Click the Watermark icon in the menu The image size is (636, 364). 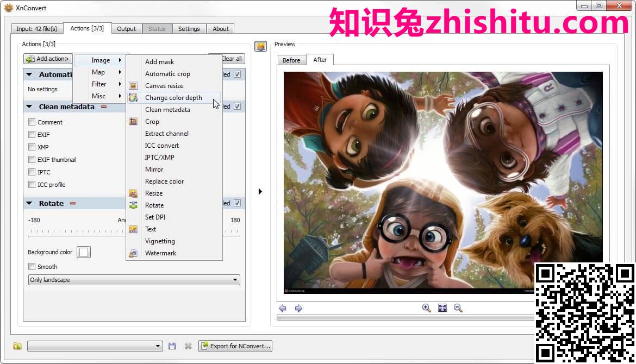point(133,253)
